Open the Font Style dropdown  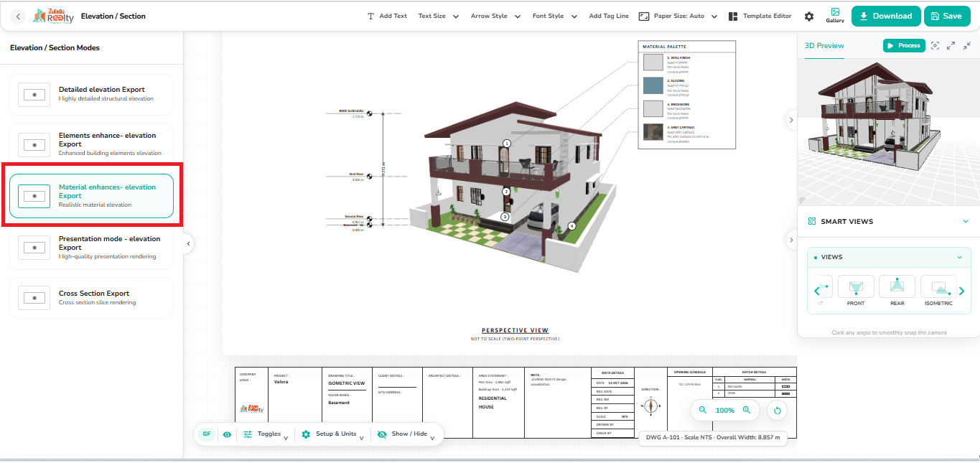coord(555,16)
